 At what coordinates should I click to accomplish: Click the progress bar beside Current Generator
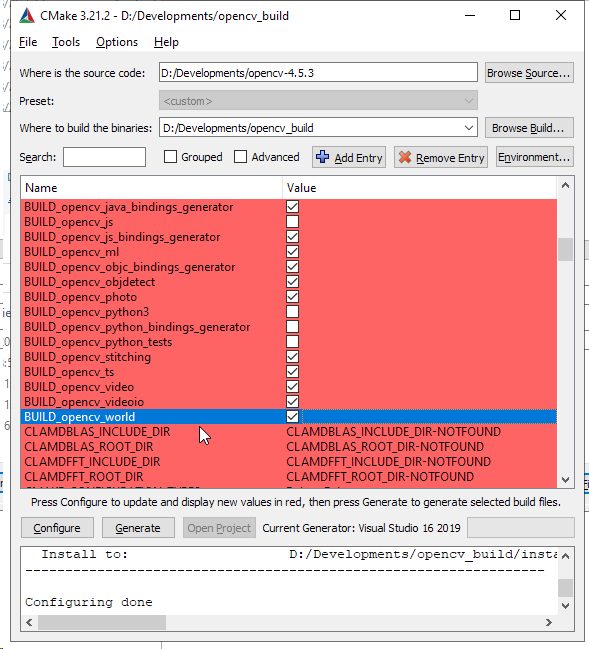pos(521,528)
